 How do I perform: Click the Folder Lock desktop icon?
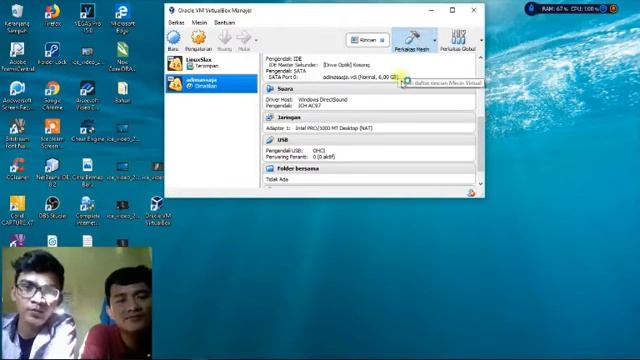[x=52, y=53]
